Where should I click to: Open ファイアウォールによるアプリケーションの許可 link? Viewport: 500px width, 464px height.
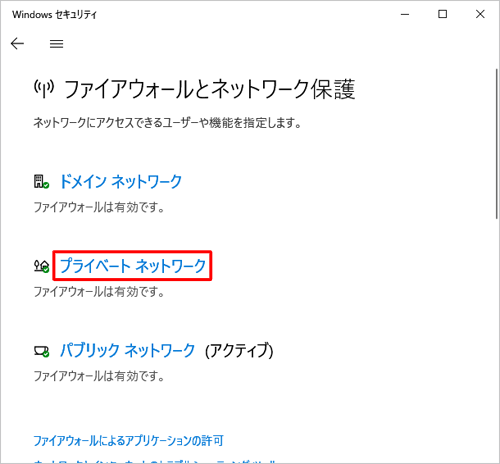(x=128, y=441)
